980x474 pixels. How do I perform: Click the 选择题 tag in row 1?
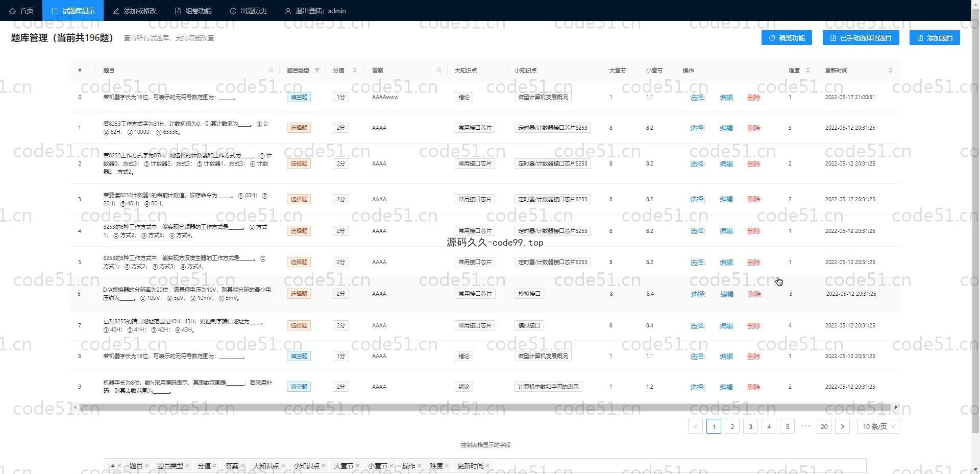(x=299, y=128)
